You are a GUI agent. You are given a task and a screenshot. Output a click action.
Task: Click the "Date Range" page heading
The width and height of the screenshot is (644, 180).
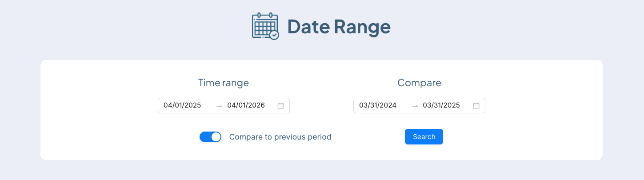tap(339, 27)
